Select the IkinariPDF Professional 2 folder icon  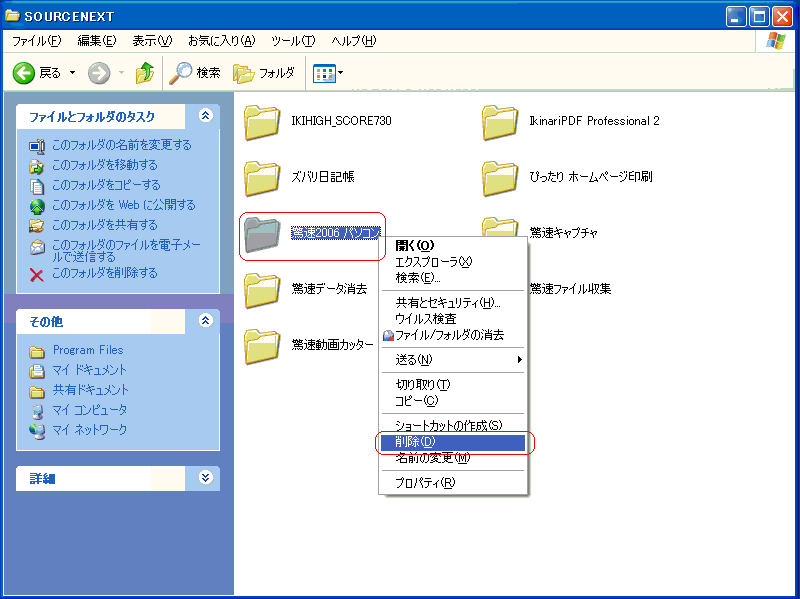click(500, 122)
